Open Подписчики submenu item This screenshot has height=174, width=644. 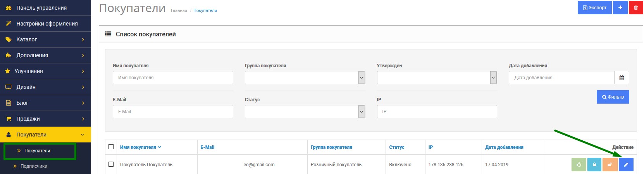click(34, 166)
